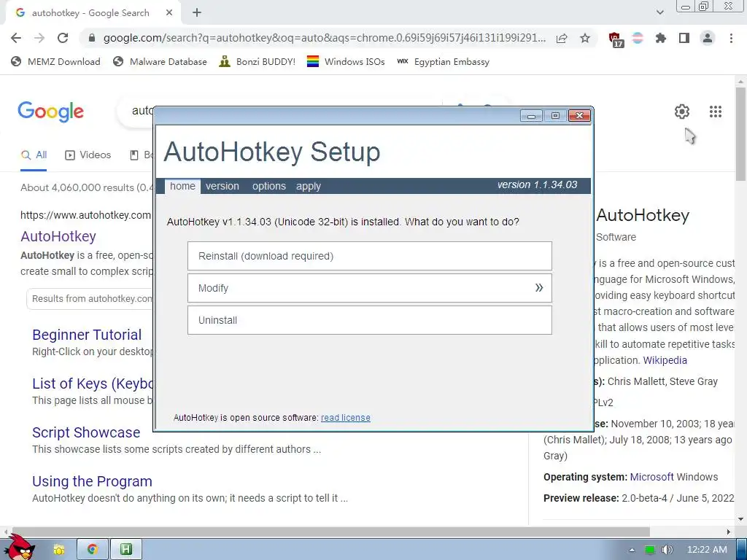This screenshot has height=560, width=747.
Task: Open Google quick settings gear
Action: pos(682,112)
